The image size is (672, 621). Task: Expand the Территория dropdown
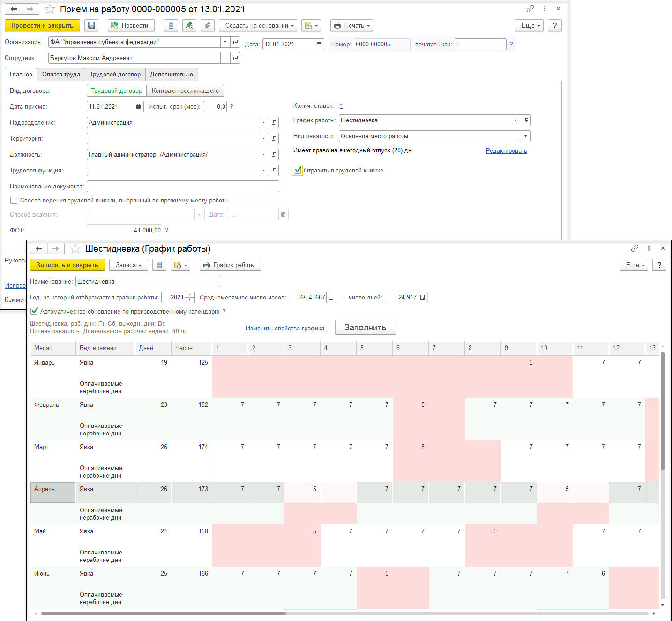(x=264, y=138)
